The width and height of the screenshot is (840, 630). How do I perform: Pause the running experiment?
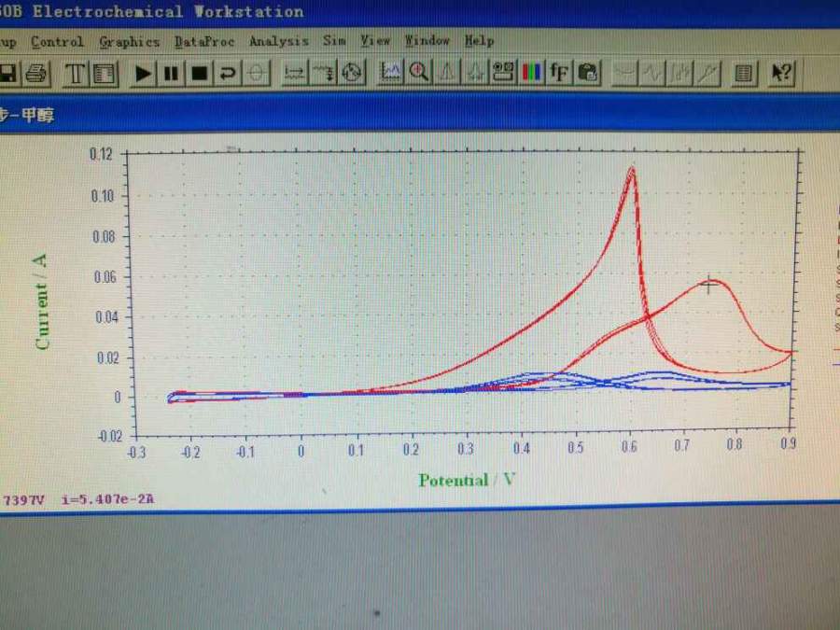[171, 74]
